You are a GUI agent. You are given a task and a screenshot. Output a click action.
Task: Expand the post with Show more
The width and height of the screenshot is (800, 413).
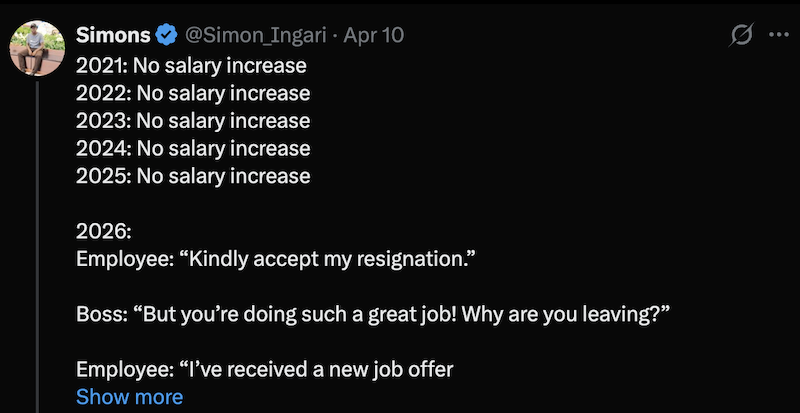[129, 397]
